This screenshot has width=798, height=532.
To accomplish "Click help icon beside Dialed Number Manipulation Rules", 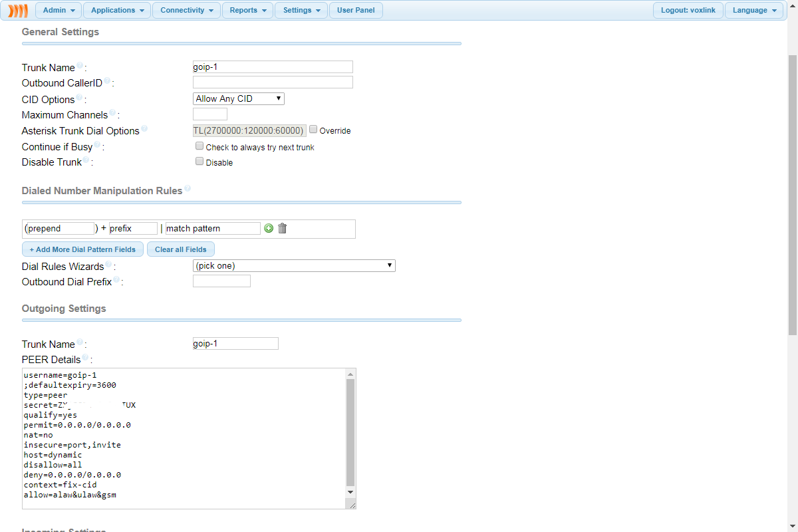I will tap(188, 189).
